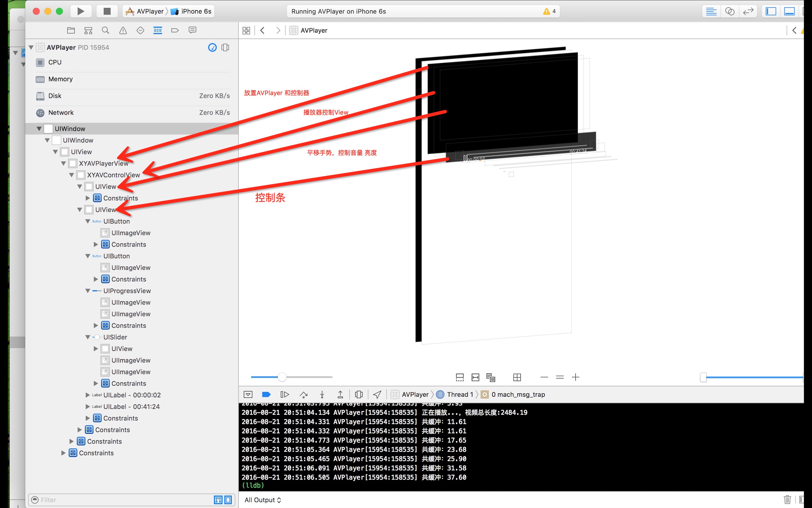Toggle the Navigator panel visibility
The image size is (812, 508).
771,11
